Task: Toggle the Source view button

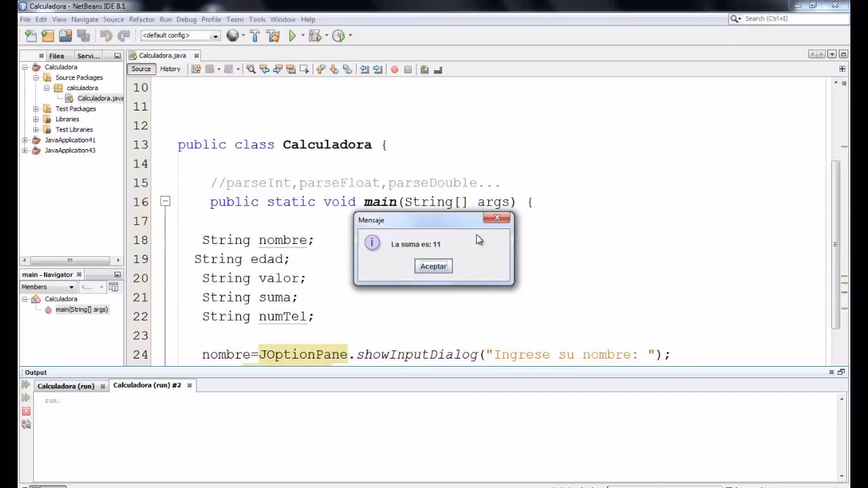Action: click(141, 69)
